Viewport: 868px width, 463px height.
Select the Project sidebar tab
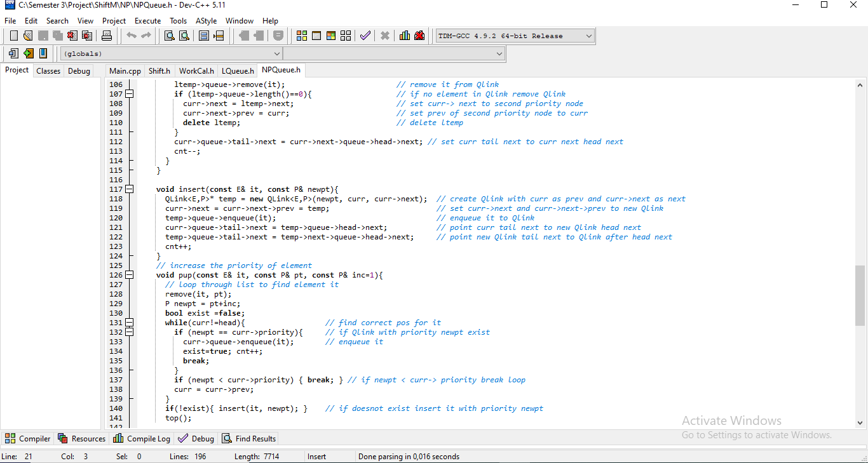17,70
